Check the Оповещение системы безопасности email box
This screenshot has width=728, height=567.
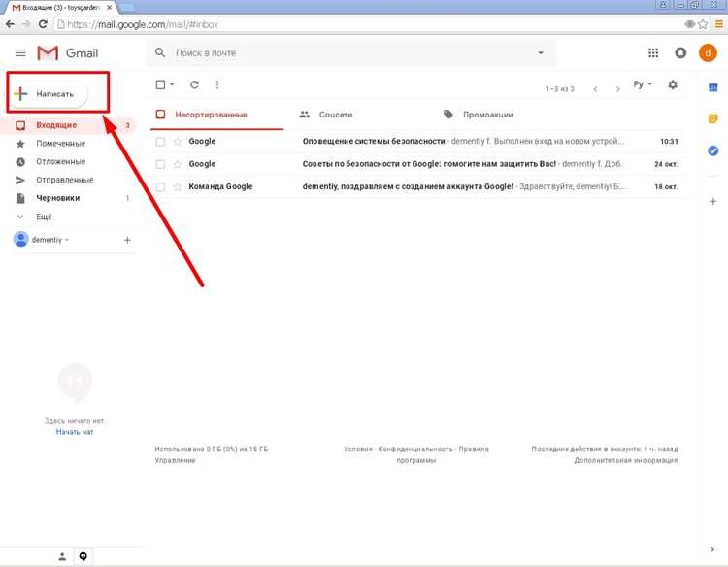coord(160,142)
